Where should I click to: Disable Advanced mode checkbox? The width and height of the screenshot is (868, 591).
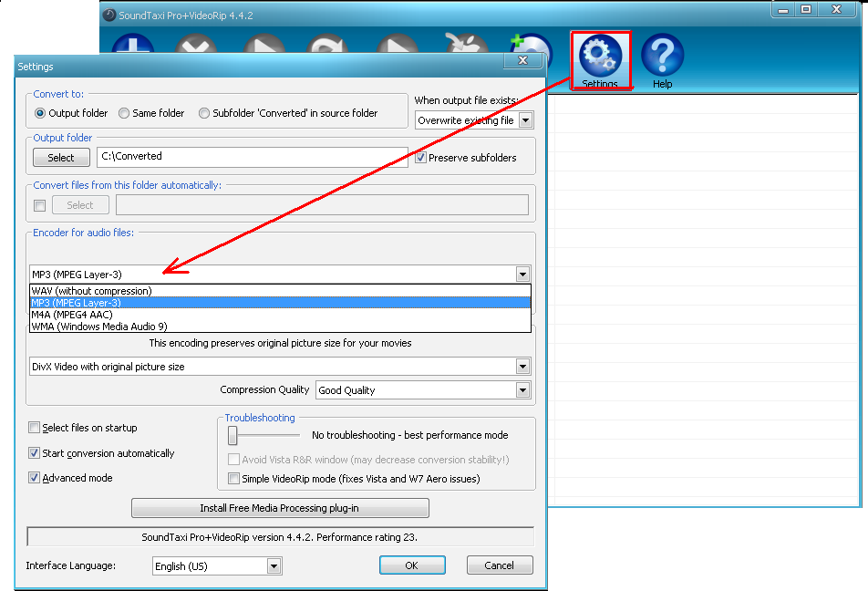(x=35, y=478)
